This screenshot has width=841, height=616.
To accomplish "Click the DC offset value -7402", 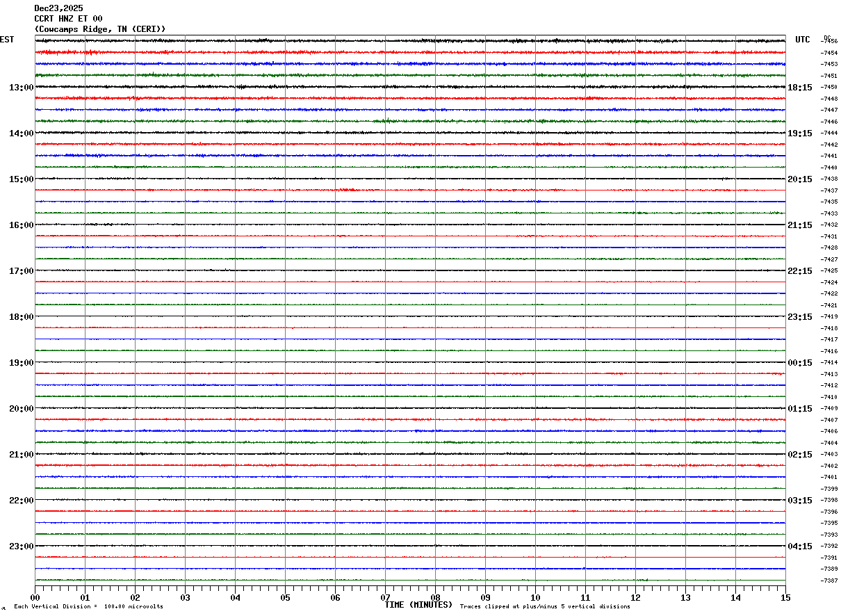I will (828, 466).
